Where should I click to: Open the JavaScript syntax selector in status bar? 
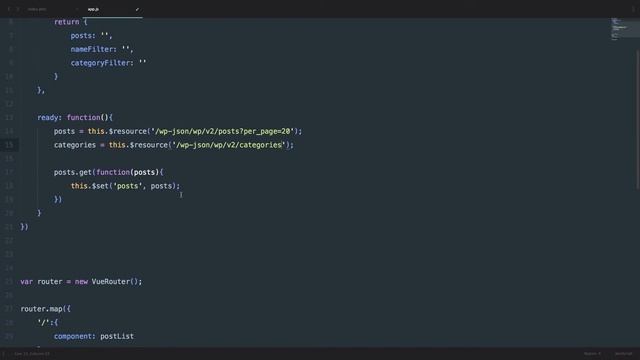[623, 353]
